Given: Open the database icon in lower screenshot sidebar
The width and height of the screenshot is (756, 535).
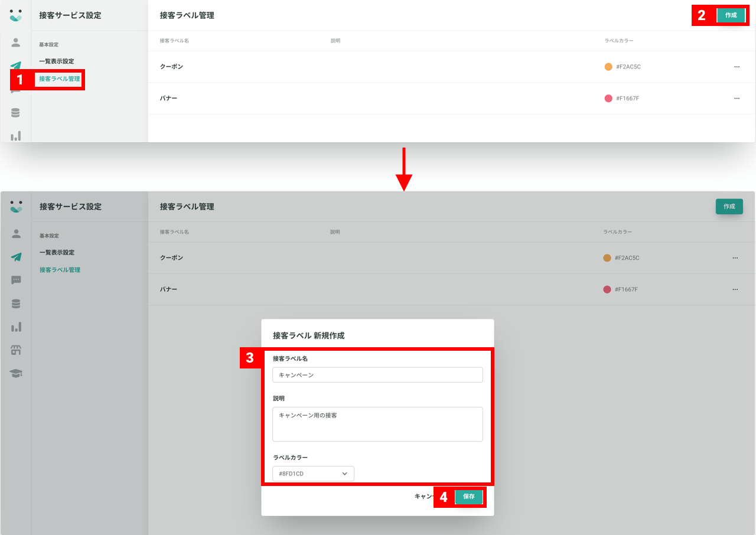Looking at the screenshot, I should pyautogui.click(x=16, y=304).
